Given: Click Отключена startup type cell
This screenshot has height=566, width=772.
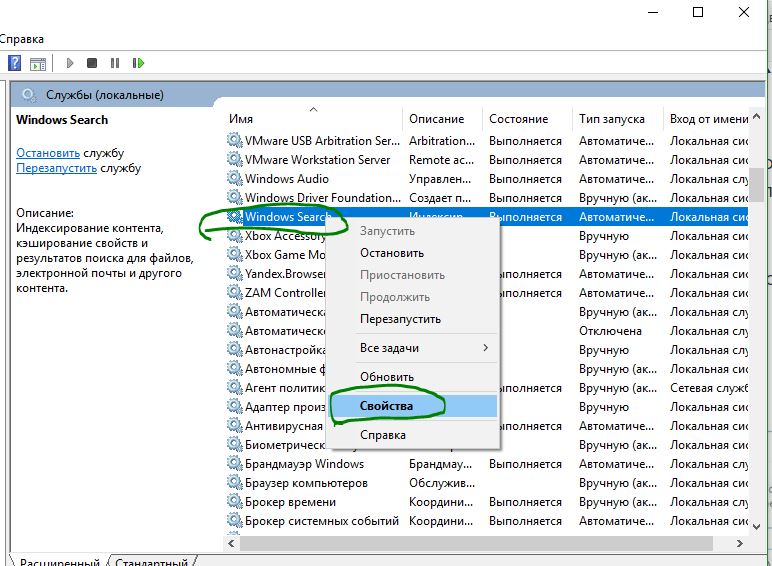Looking at the screenshot, I should click(610, 331).
